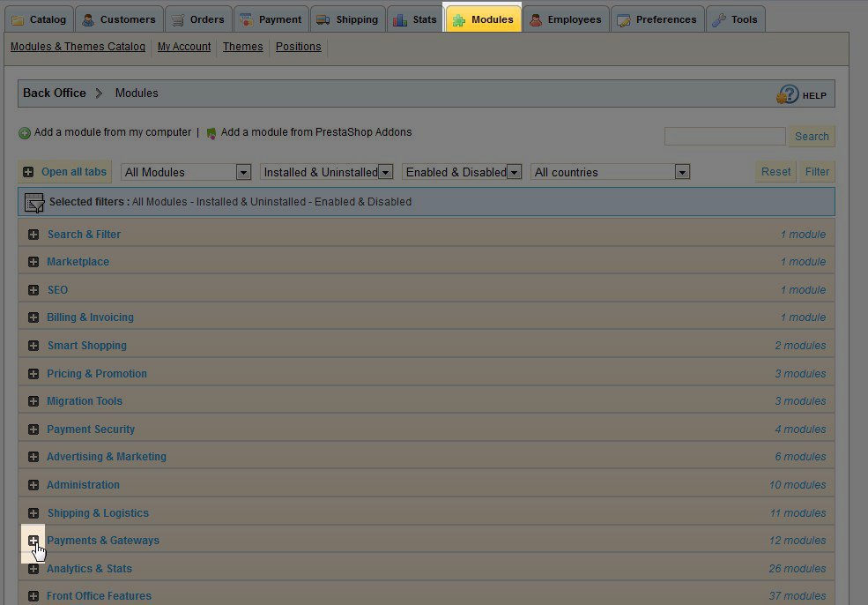Viewport: 868px width, 605px height.
Task: Expand the Migration Tools category
Action: point(33,401)
